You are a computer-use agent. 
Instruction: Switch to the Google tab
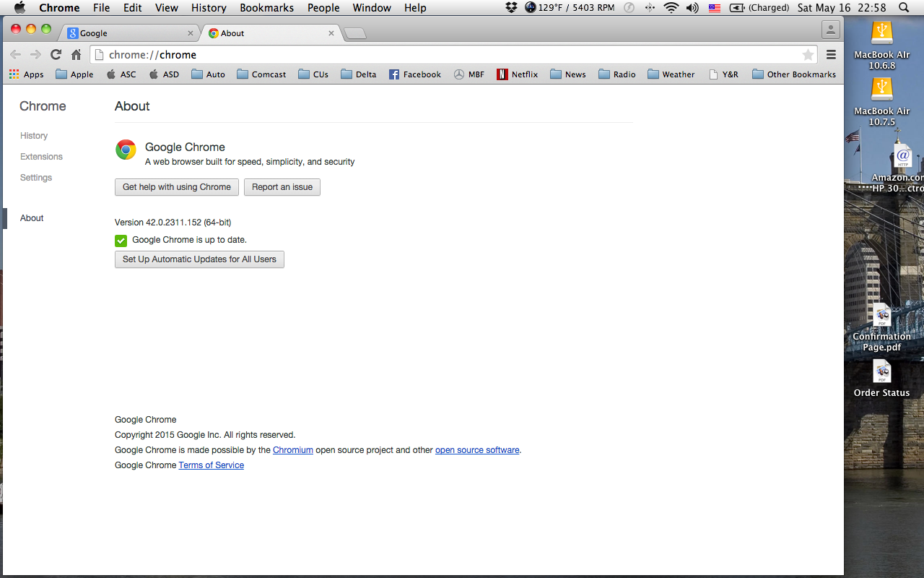click(130, 33)
